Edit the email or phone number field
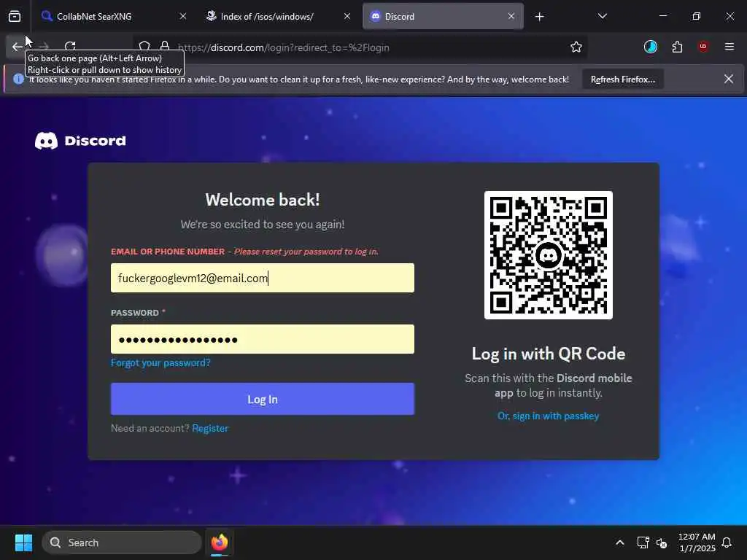The height and width of the screenshot is (560, 747). (263, 278)
